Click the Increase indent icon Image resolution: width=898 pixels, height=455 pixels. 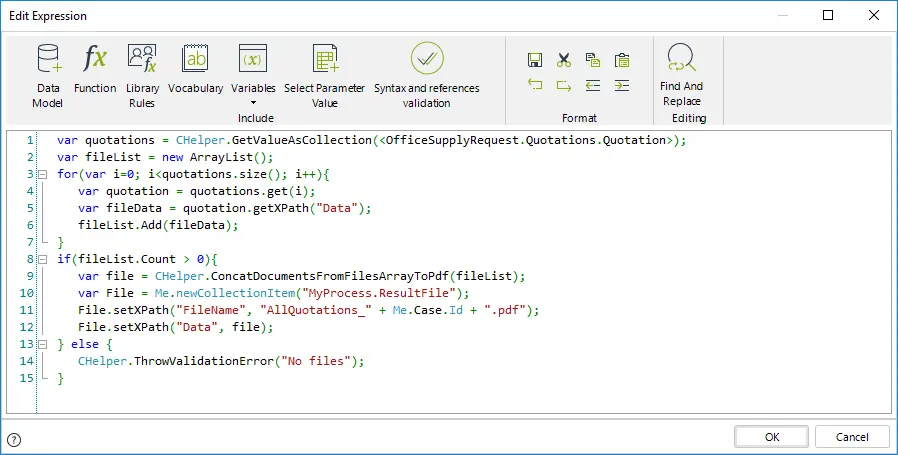pyautogui.click(x=622, y=85)
